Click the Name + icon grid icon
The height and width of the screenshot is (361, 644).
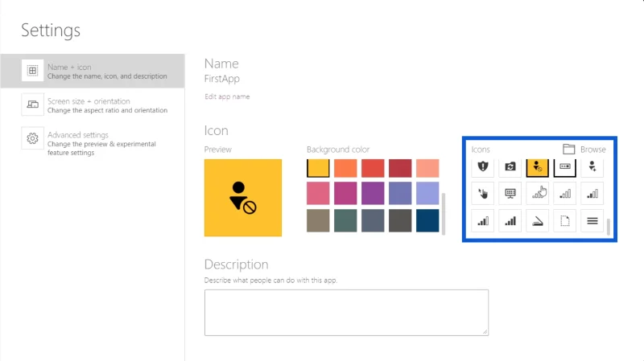[x=32, y=71]
